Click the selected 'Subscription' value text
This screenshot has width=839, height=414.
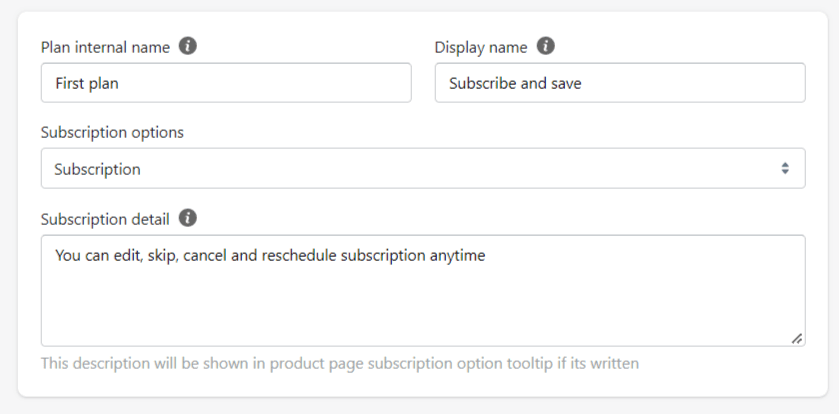tap(97, 169)
